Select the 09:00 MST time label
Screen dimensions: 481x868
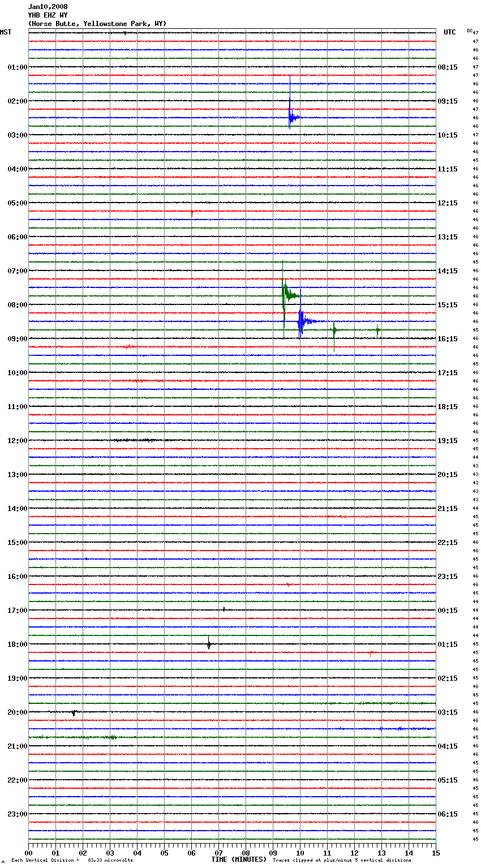coord(18,339)
